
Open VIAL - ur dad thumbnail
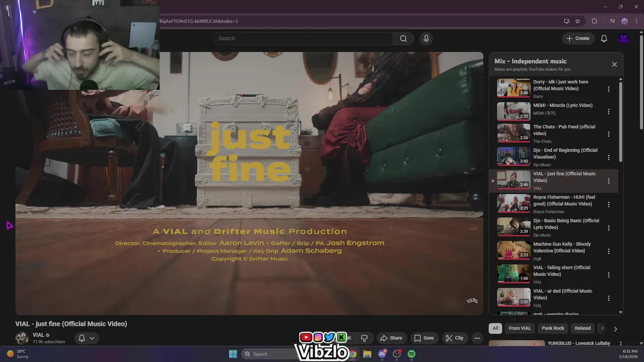(514, 297)
